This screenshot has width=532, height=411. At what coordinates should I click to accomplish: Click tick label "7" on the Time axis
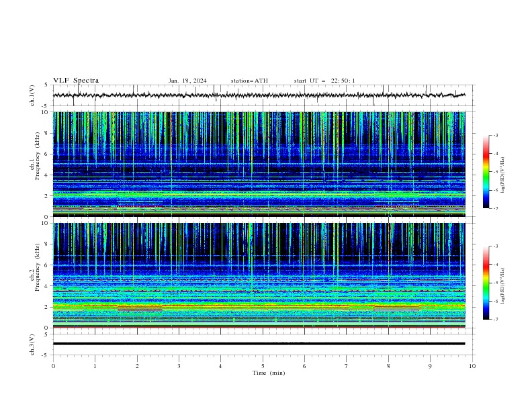pyautogui.click(x=347, y=366)
